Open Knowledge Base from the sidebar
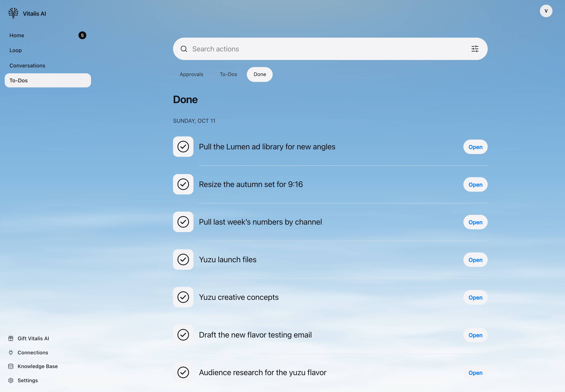The image size is (565, 392). pyautogui.click(x=38, y=366)
